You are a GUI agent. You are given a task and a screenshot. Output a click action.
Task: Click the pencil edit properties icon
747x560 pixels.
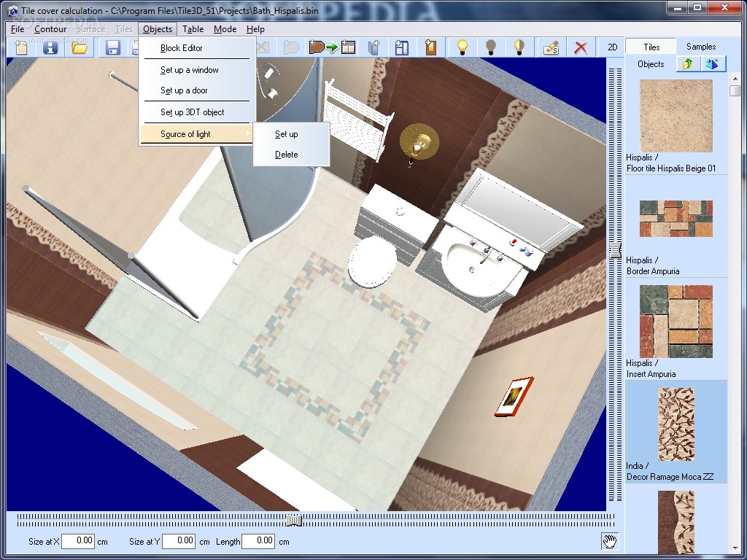pyautogui.click(x=551, y=47)
